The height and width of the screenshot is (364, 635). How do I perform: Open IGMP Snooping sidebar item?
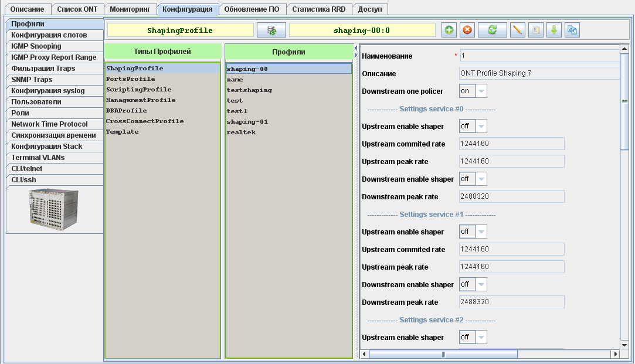pos(55,46)
